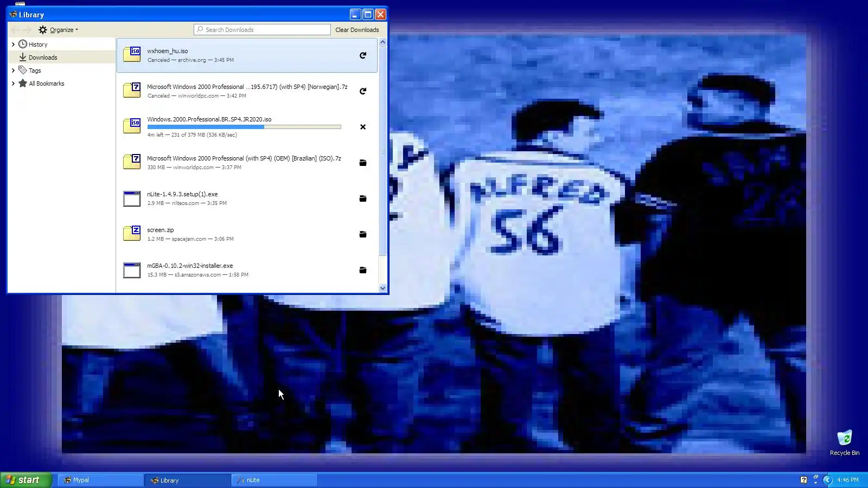Open the Recycle Bin desktop icon
Viewport: 868px width, 488px height.
(845, 442)
